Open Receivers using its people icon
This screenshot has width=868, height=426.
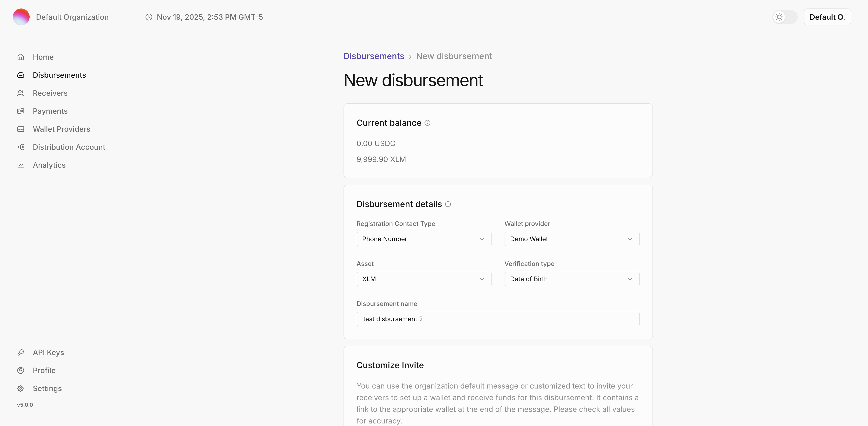(x=21, y=93)
